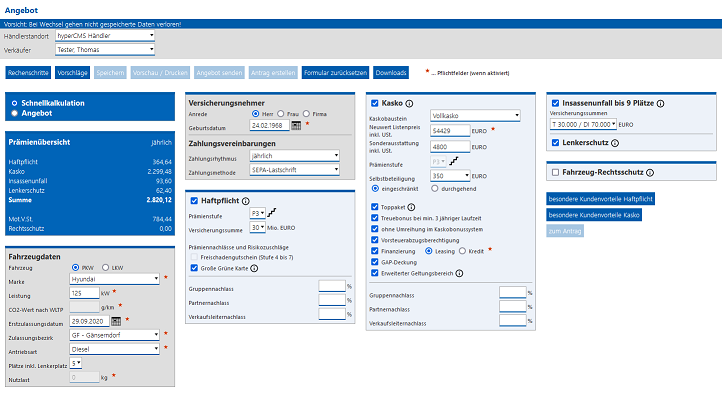Toggle the GAP-Deckung checkbox
Screen dimensions: 722x394
[375, 262]
